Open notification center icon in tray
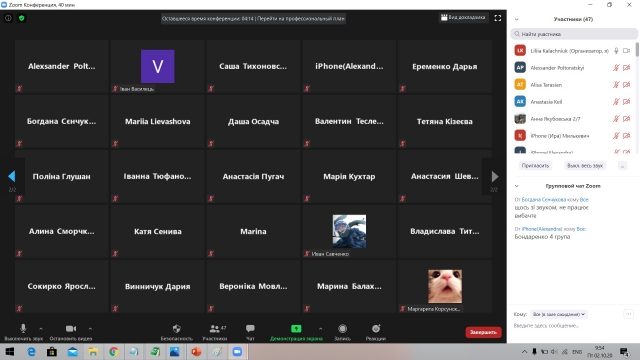This screenshot has width=640, height=360. pos(624,351)
